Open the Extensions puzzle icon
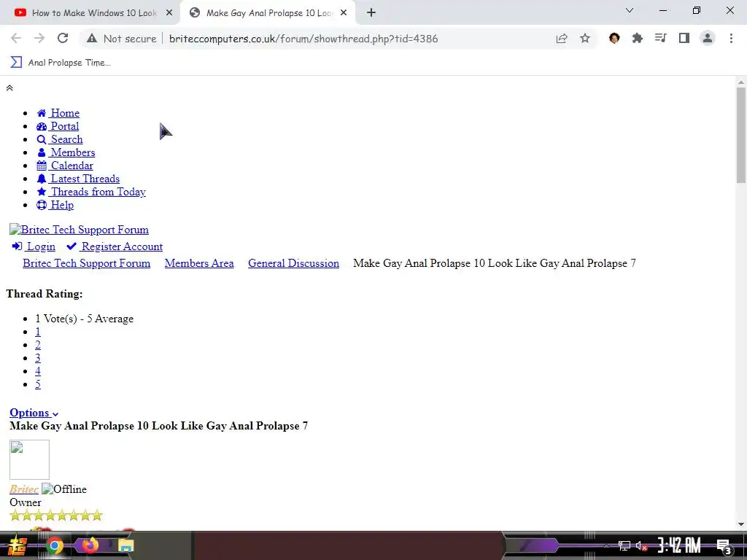 (x=638, y=38)
